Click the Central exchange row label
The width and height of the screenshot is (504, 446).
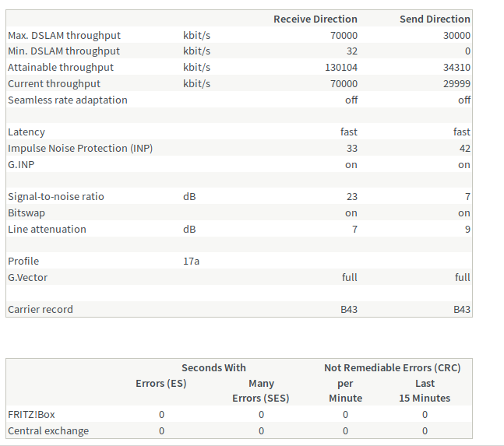click(48, 431)
